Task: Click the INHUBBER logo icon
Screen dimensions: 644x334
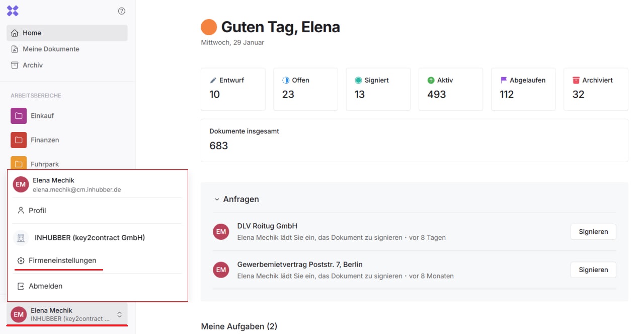Action: [x=13, y=11]
